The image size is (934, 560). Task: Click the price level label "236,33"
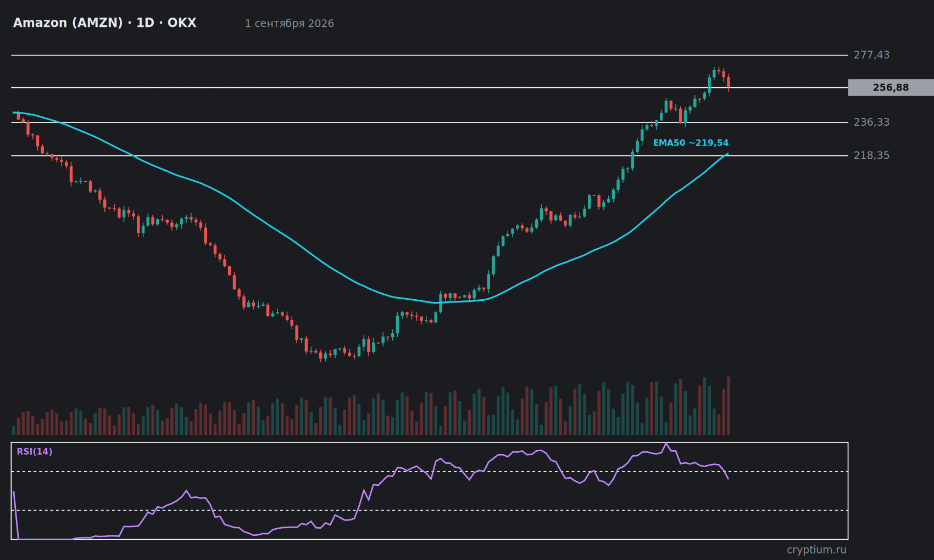pyautogui.click(x=871, y=122)
